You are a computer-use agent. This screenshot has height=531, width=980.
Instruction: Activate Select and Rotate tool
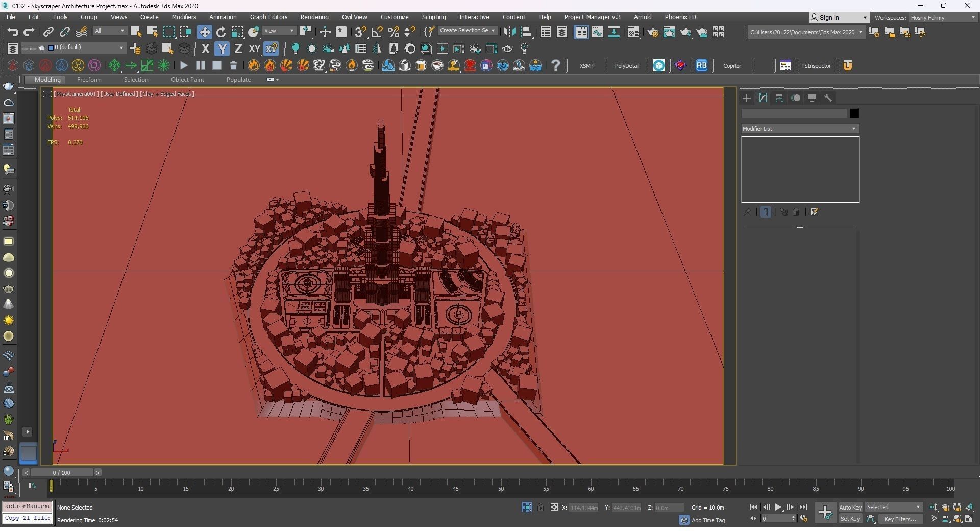221,32
